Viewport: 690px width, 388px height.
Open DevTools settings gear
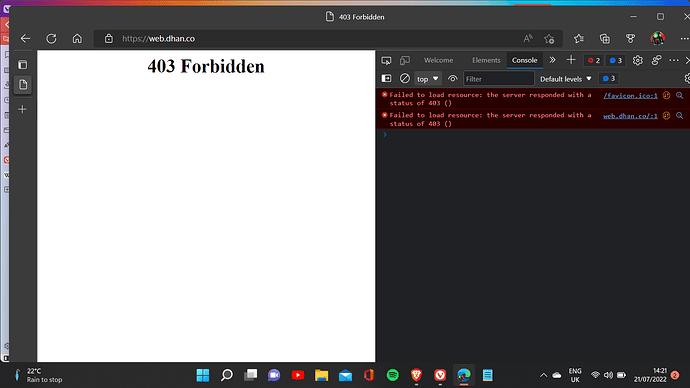click(637, 60)
